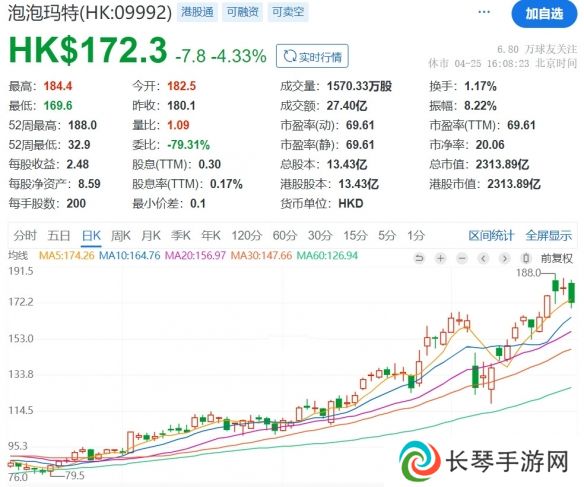The width and height of the screenshot is (584, 487).
Task: Click the 均线 label
Action: (18, 255)
